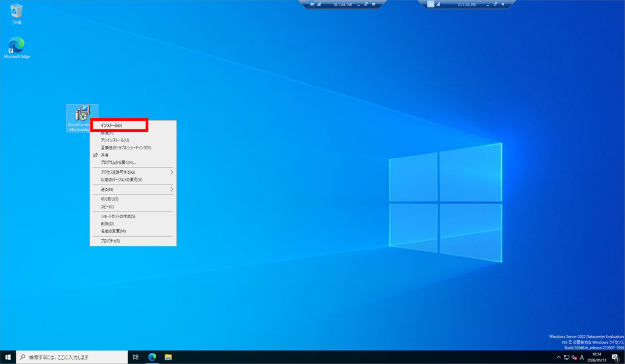This screenshot has height=364, width=625.
Task: Expand the hidden system tray icons chevron
Action: pyautogui.click(x=558, y=357)
